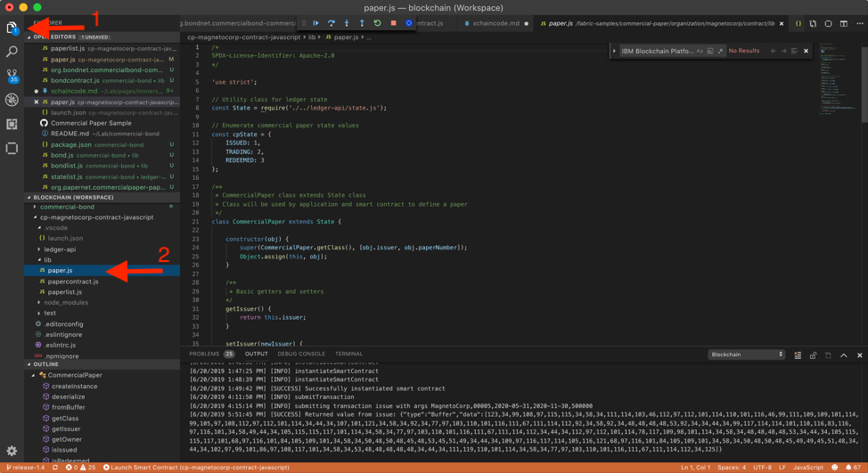Collapse the cp-magnetocorp-contract-javascript folder

pyautogui.click(x=35, y=217)
